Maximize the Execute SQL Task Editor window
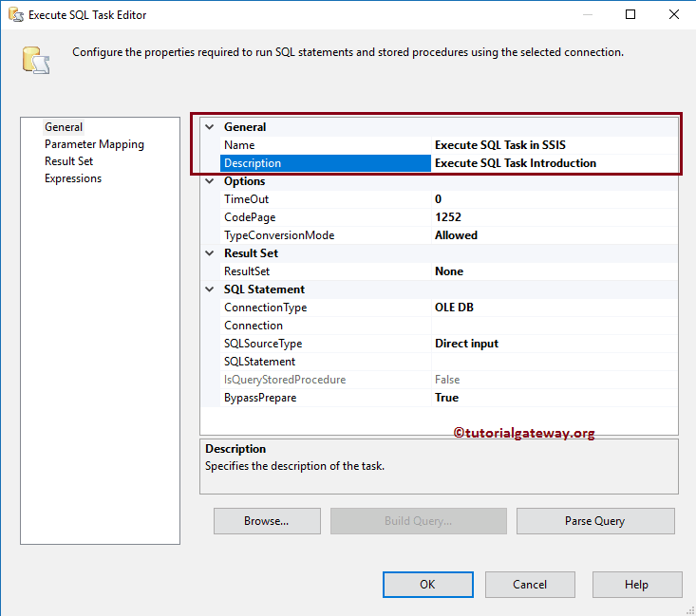The image size is (696, 616). (630, 14)
